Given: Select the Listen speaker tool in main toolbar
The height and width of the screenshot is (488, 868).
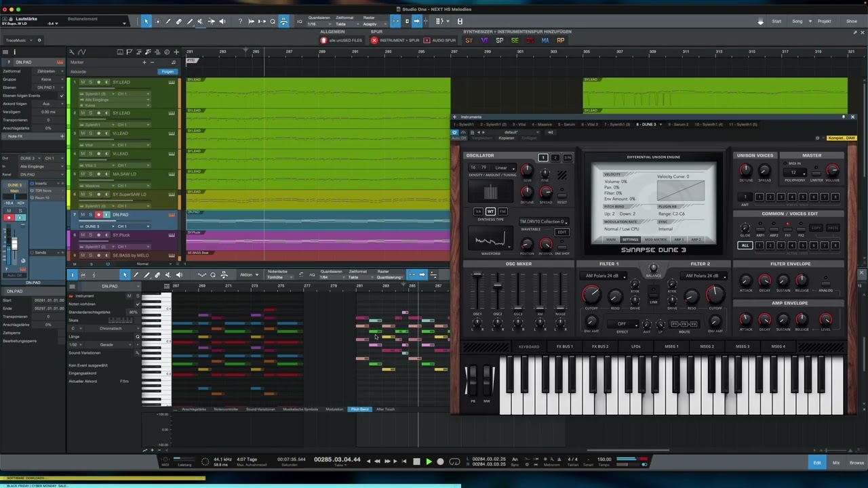Looking at the screenshot, I should point(224,22).
